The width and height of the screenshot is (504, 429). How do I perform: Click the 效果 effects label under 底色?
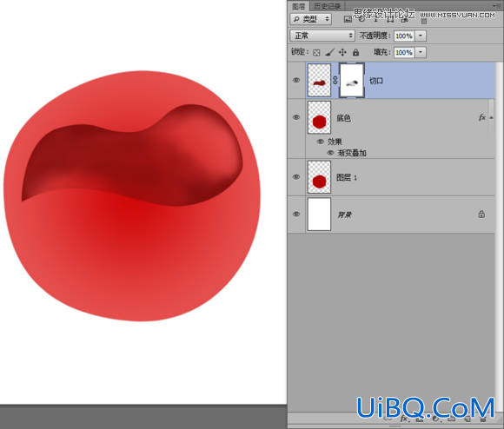[335, 142]
